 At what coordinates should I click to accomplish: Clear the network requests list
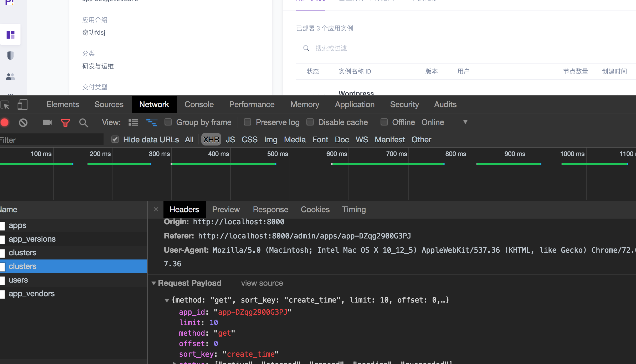pos(23,122)
